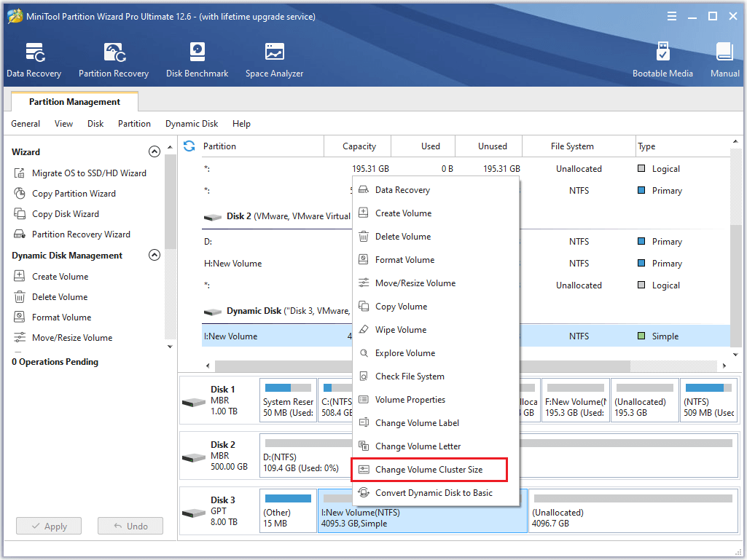Collapse the Dynamic Disk Management section
Viewport: 747px width, 560px height.
click(155, 255)
